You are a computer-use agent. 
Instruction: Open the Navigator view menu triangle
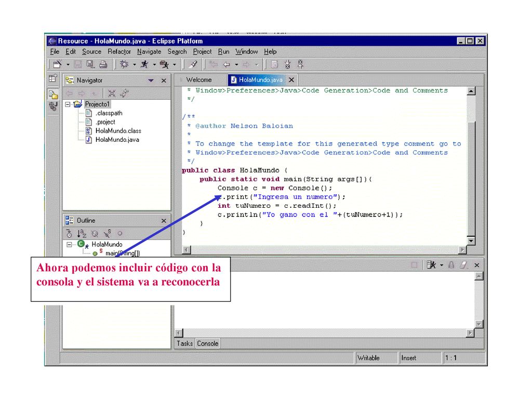click(x=151, y=81)
